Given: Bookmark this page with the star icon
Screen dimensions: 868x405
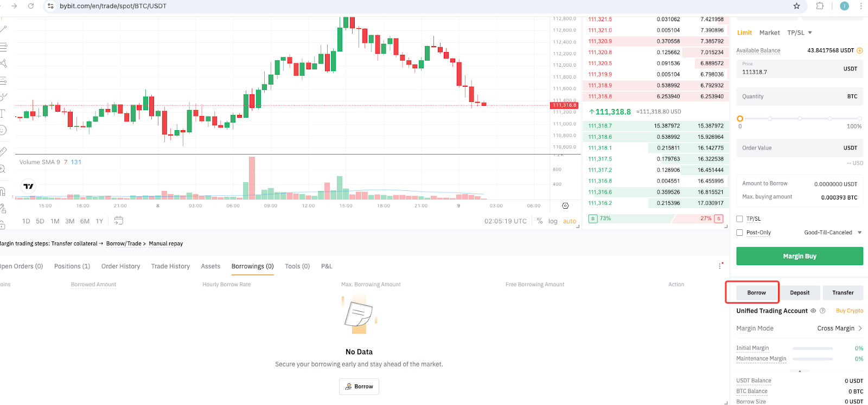Looking at the screenshot, I should point(796,6).
